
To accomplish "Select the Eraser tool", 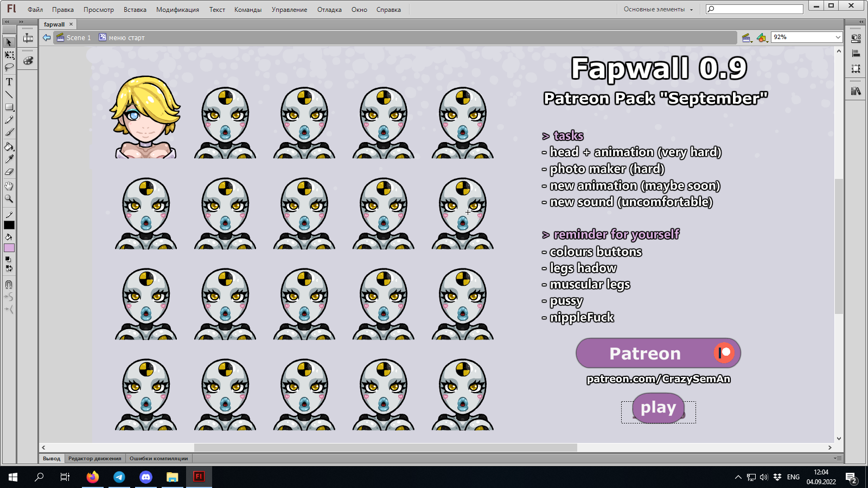I will coord(9,172).
